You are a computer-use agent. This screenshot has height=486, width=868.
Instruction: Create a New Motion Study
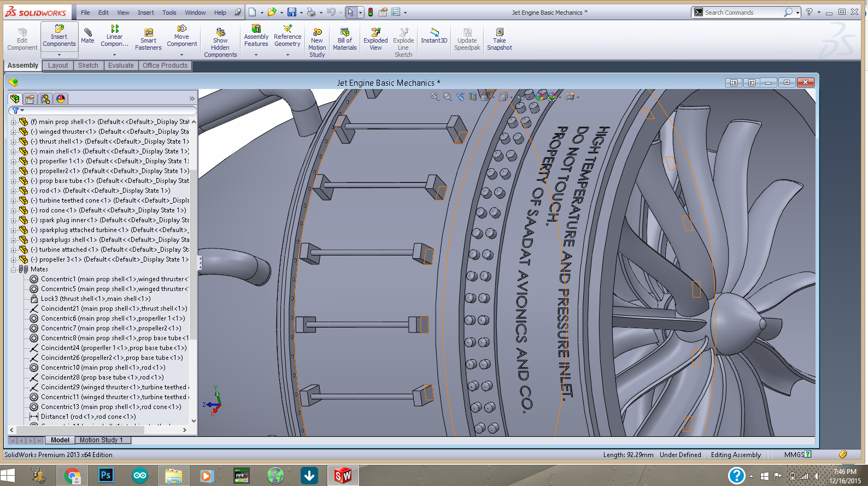coord(317,43)
